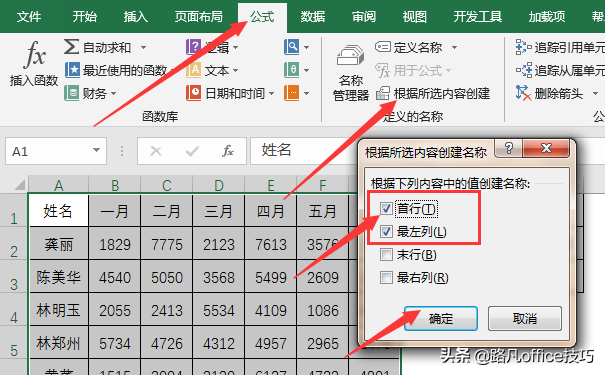Select cell containing 林郑州
The height and width of the screenshot is (375, 605).
[x=59, y=343]
